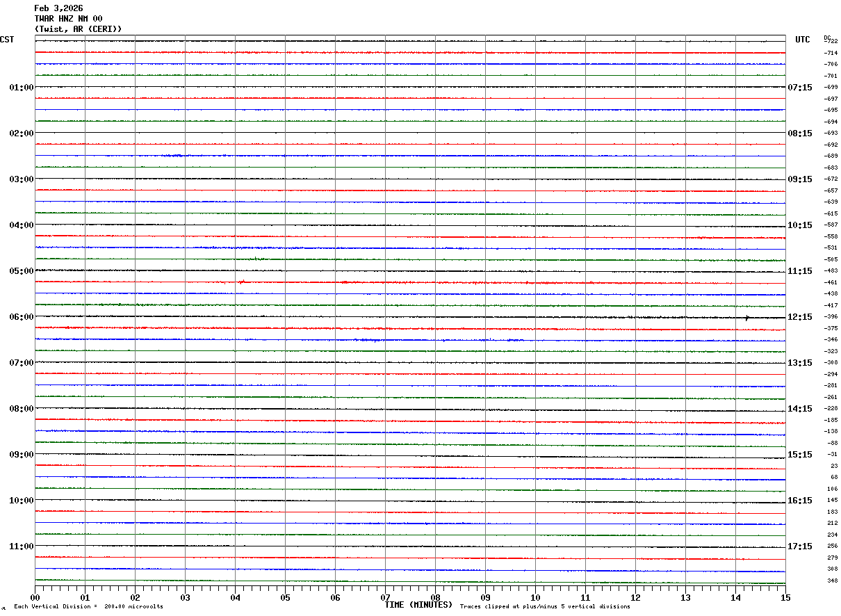Screen dimensions: 841x616
Task: Click the 17:15 UTC time label
Action: pyautogui.click(x=800, y=546)
